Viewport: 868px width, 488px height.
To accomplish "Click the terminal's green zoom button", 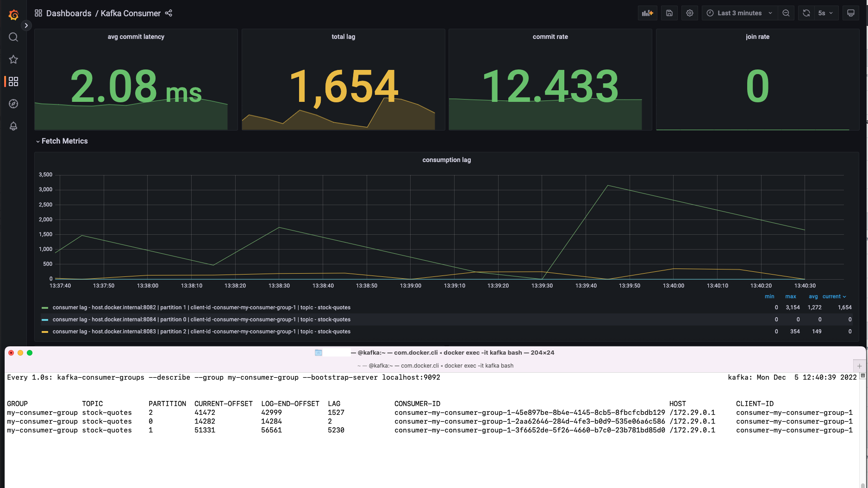I will [30, 353].
